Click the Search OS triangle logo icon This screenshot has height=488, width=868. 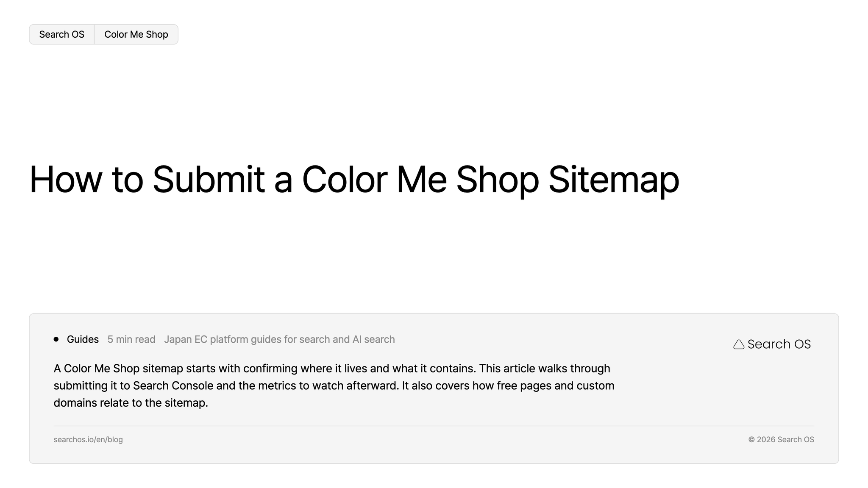pyautogui.click(x=739, y=344)
